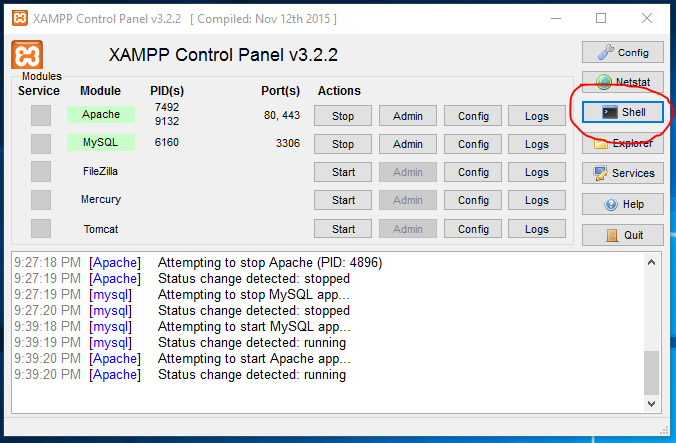Open the Config wrench button
Screen dimensions: 676x443
point(623,53)
